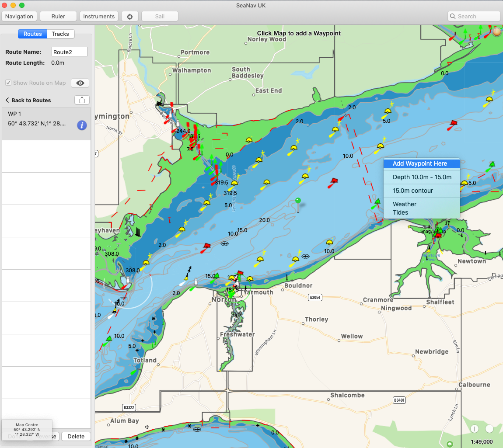
Task: Click the Yarmouth place label
Action: [258, 292]
